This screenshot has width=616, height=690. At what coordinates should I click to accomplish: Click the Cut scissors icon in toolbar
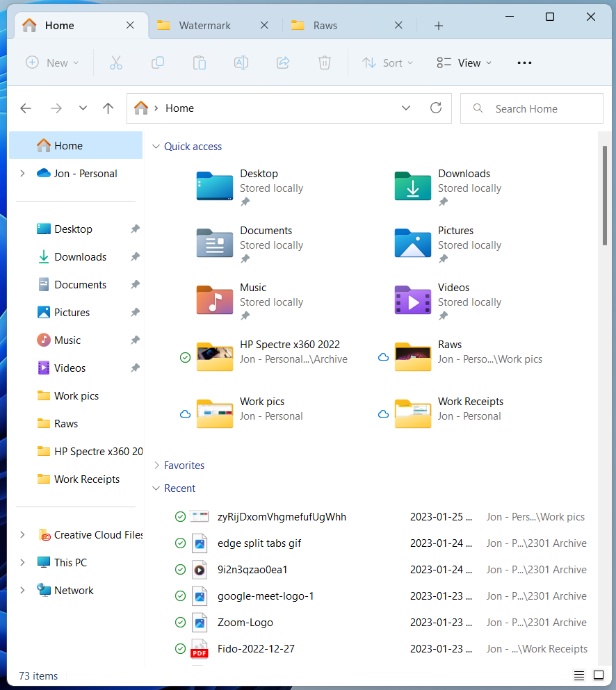(x=116, y=63)
